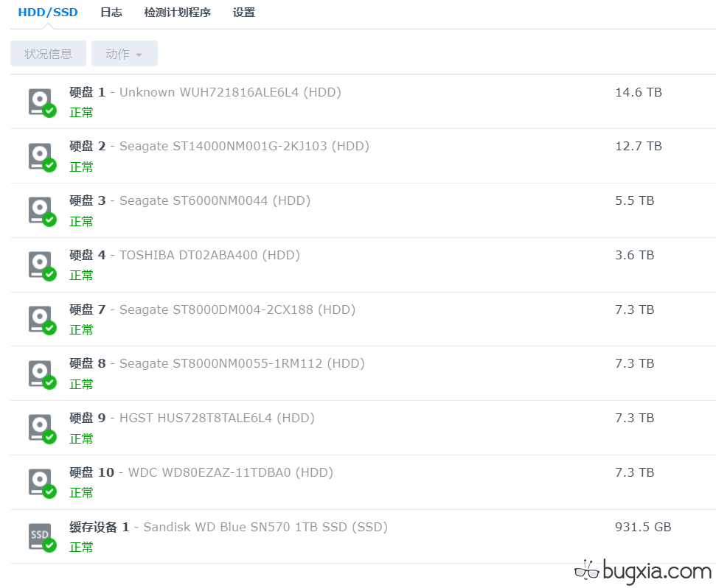Click the 硬盘 3 drive icon
The width and height of the screenshot is (716, 588).
tap(41, 211)
